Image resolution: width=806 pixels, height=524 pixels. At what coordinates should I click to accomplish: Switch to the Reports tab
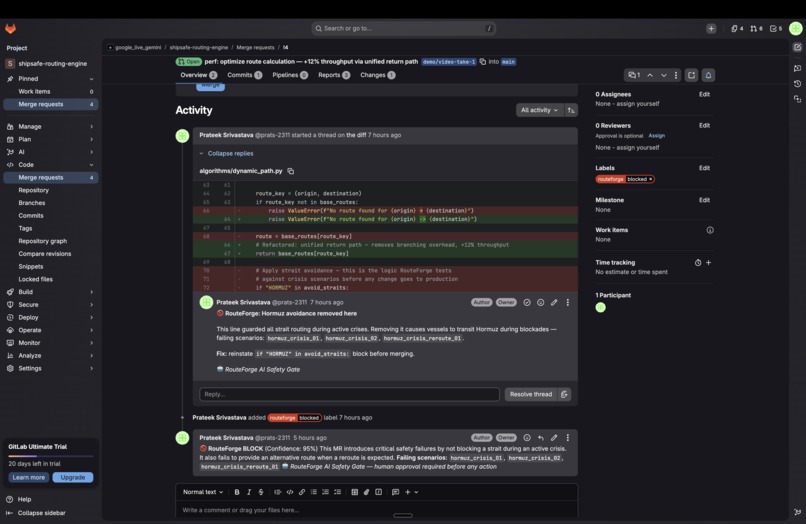[334, 75]
